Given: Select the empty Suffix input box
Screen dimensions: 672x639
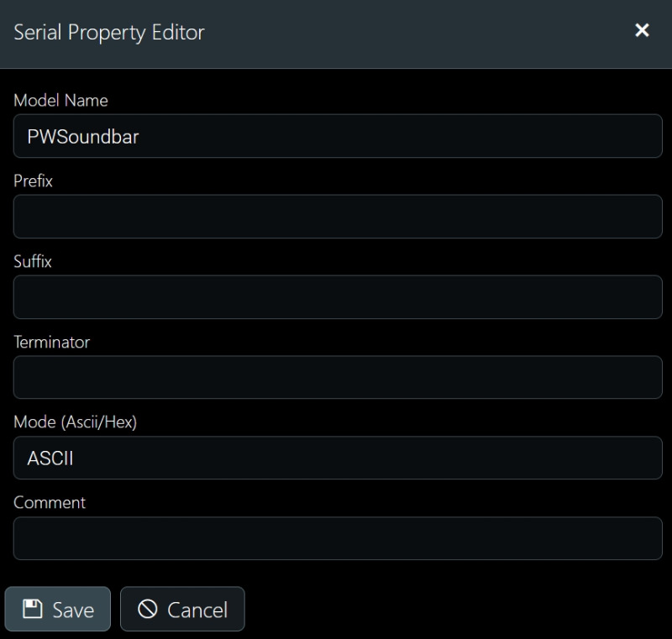Looking at the screenshot, I should (x=338, y=296).
